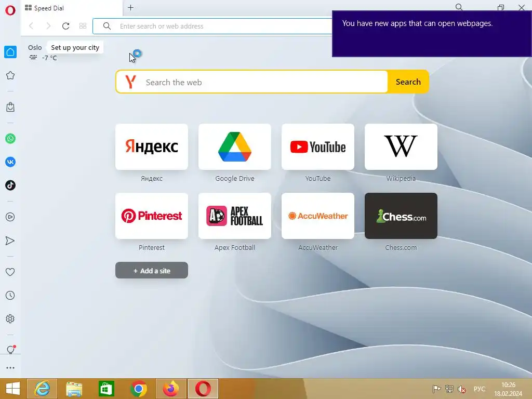Open the Google Drive speed dial tile
The image size is (532, 399).
[235, 147]
